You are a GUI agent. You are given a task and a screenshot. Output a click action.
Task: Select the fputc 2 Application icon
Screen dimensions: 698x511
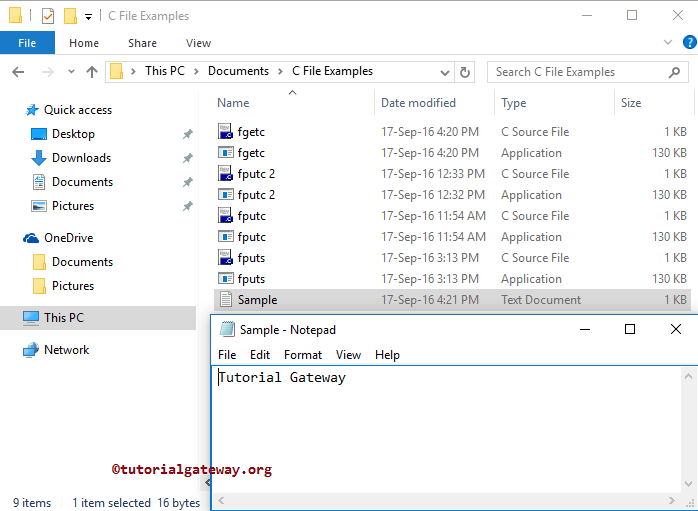pos(226,195)
